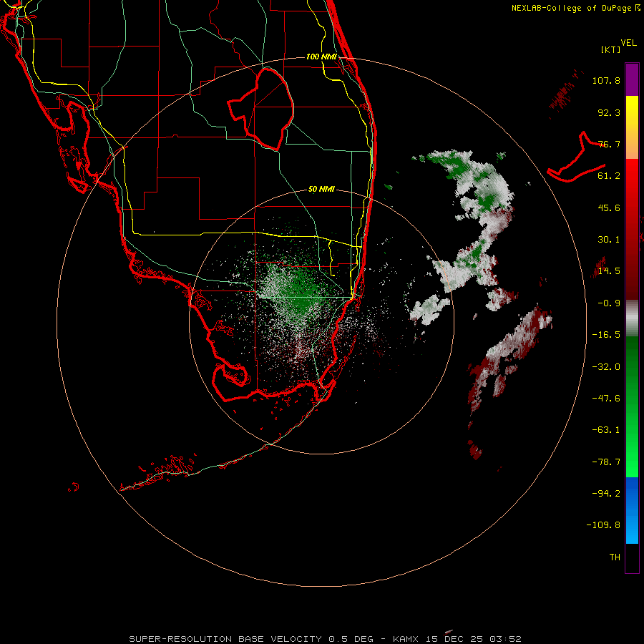
Task: Click the VEL legend title
Action: coord(628,43)
